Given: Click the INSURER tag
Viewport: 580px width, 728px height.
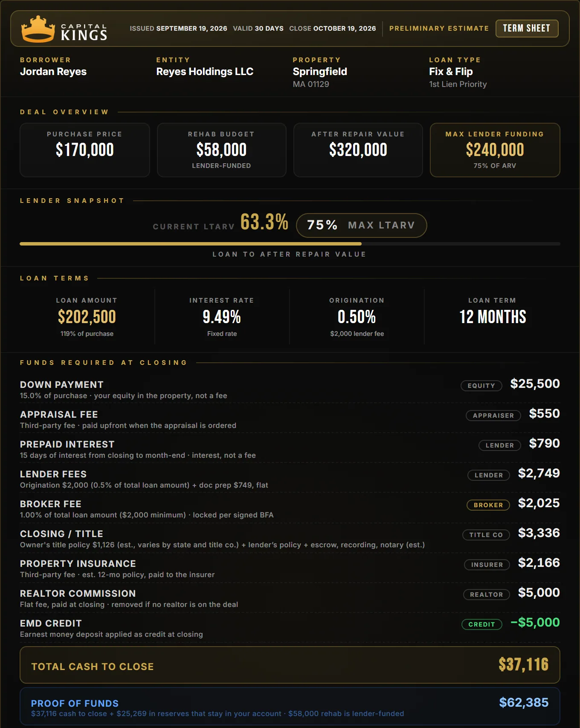Looking at the screenshot, I should click(x=487, y=564).
